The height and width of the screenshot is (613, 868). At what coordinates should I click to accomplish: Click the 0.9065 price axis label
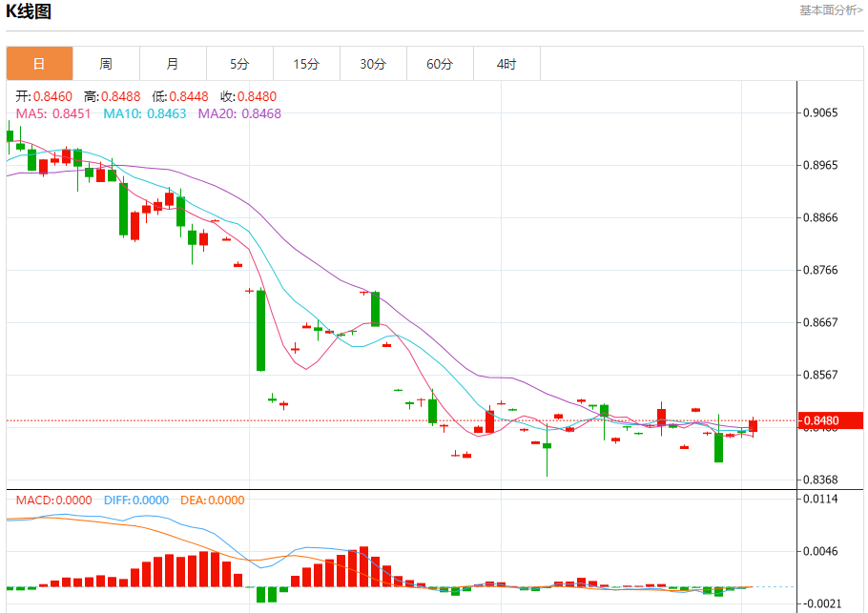point(820,112)
